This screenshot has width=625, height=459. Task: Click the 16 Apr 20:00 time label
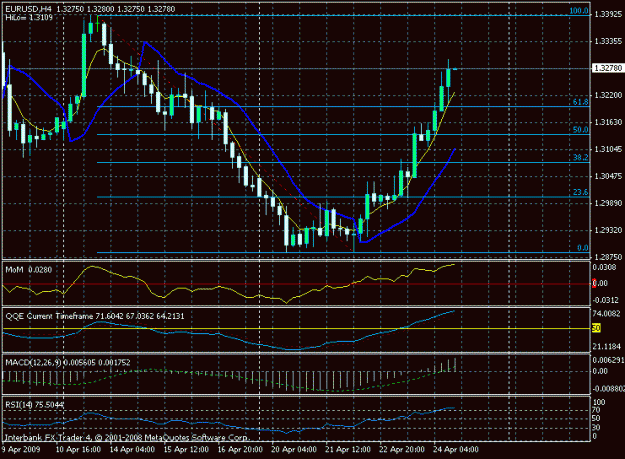[240, 449]
